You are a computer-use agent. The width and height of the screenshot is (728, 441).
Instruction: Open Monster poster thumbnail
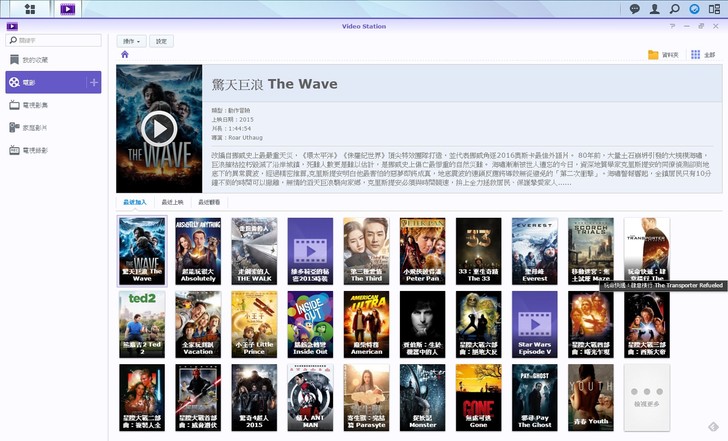tap(422, 397)
